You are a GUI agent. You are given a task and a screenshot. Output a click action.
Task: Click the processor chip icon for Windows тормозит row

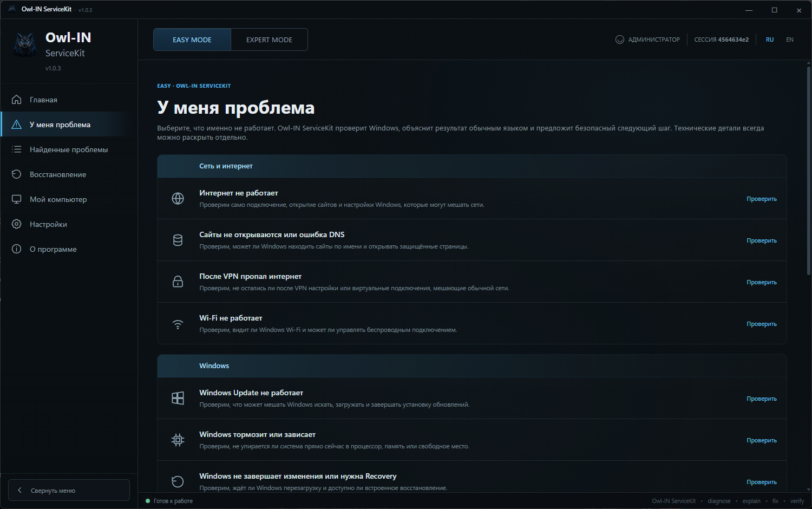click(x=178, y=440)
